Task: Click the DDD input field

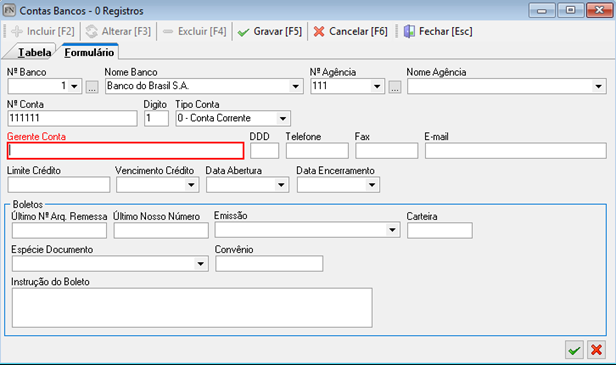Action: [264, 151]
